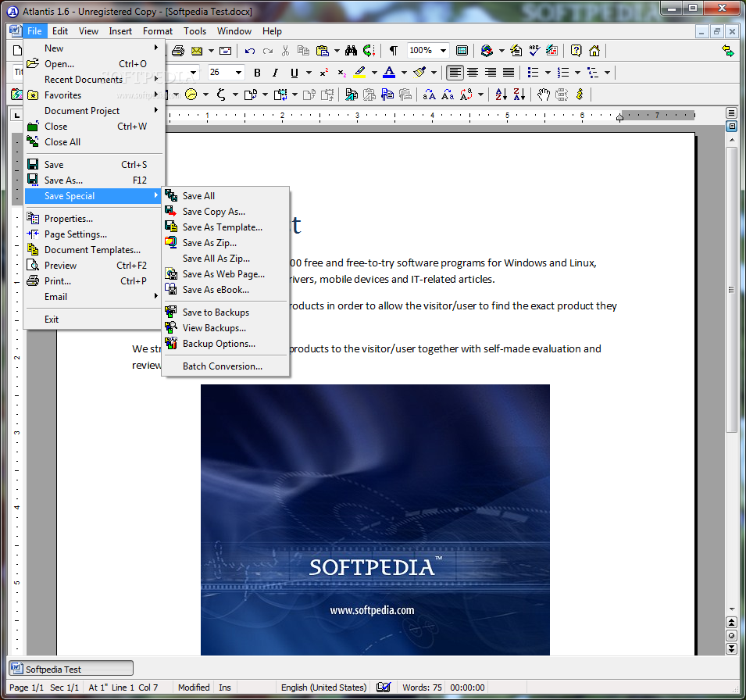
Task: Click the font color A swatch
Action: click(x=389, y=73)
